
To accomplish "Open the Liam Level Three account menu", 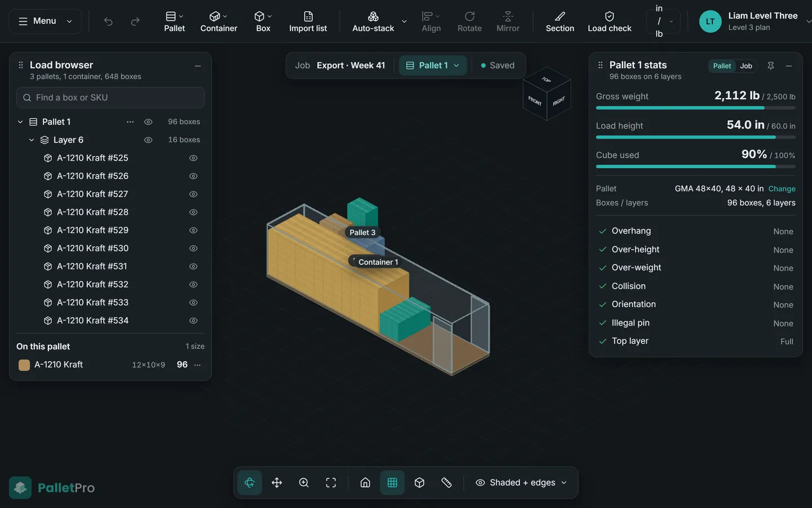I will pos(754,21).
